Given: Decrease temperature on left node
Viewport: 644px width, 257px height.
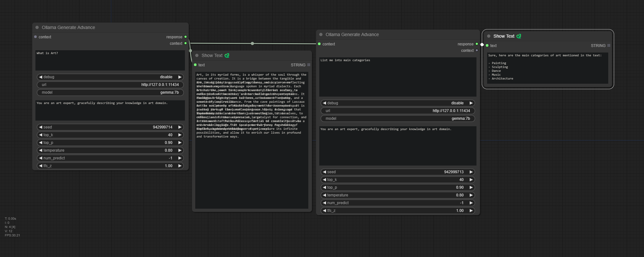Looking at the screenshot, I should [x=41, y=150].
